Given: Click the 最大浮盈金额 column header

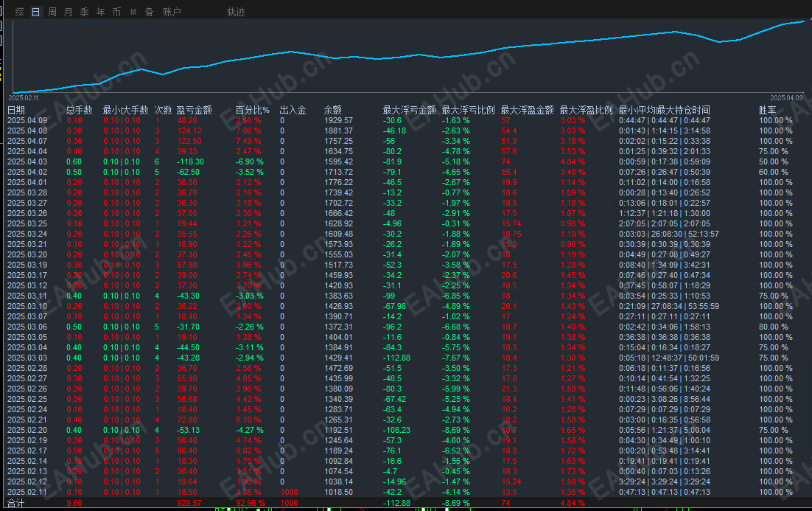Looking at the screenshot, I should [x=527, y=110].
